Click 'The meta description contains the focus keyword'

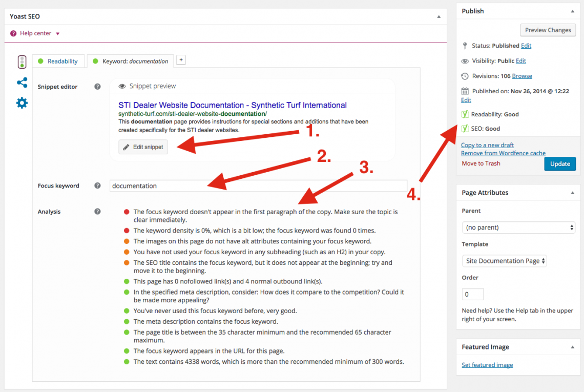coord(205,322)
